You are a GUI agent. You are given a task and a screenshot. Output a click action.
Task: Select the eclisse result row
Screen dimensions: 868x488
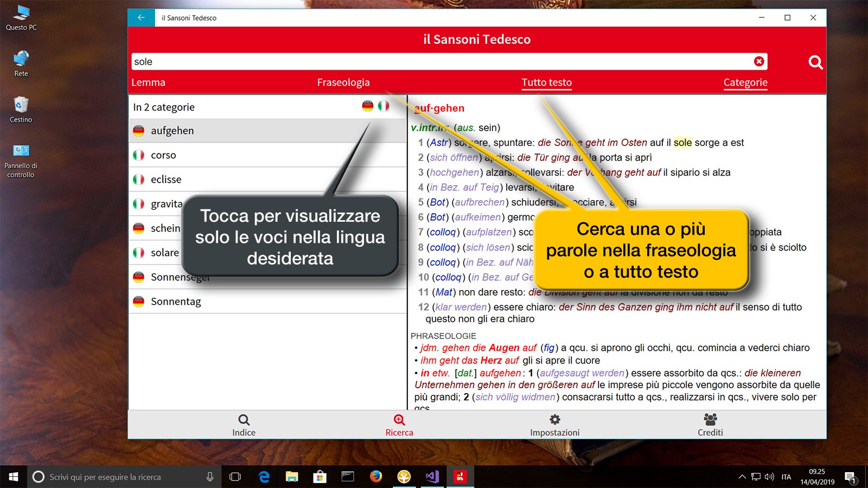tap(267, 179)
